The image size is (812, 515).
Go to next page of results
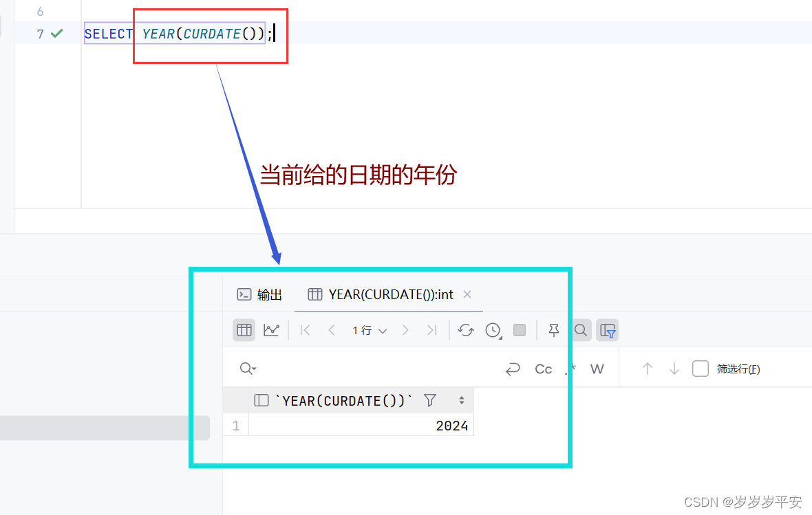coord(405,330)
